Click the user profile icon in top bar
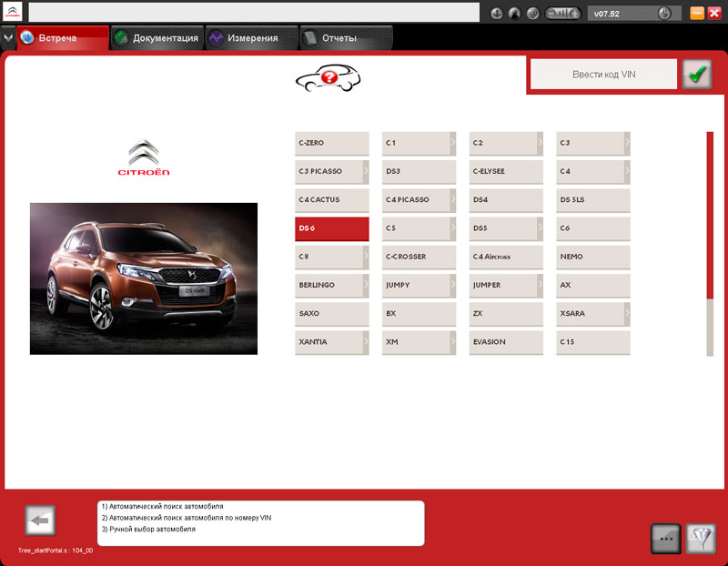 (515, 14)
